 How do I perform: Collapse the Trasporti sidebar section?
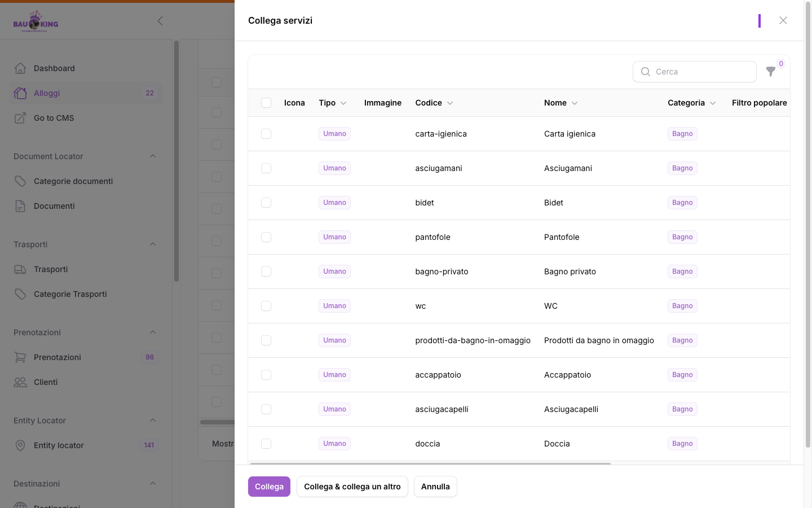tap(153, 244)
